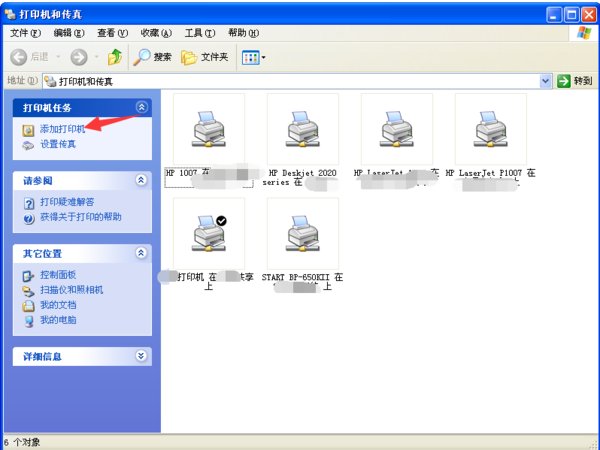Screen dimensions: 600x450
Task: Open the 编辑(E) menu
Action: 69,33
